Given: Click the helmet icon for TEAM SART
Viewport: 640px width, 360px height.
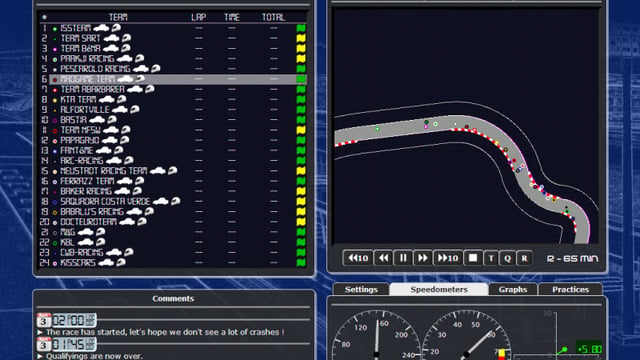Looking at the screenshot, I should [x=127, y=38].
